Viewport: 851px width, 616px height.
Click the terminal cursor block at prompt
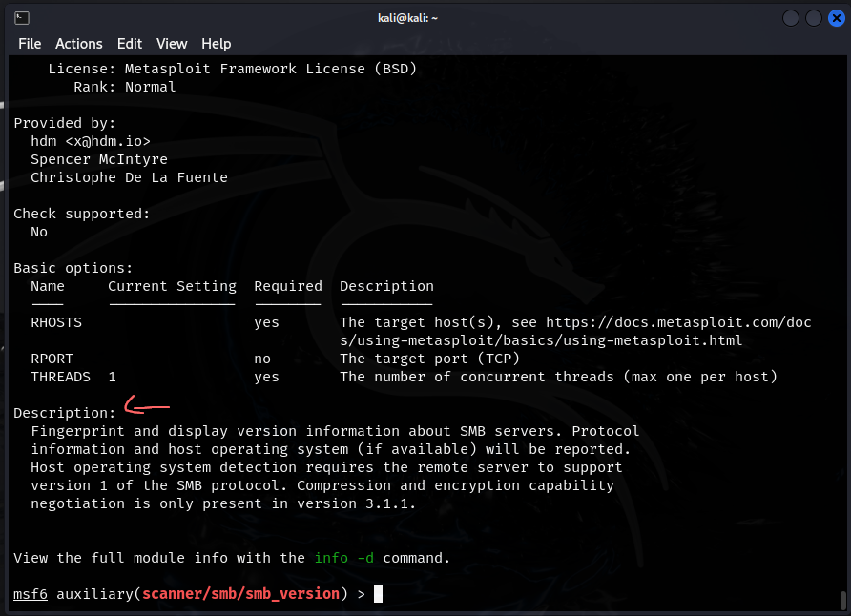point(379,594)
